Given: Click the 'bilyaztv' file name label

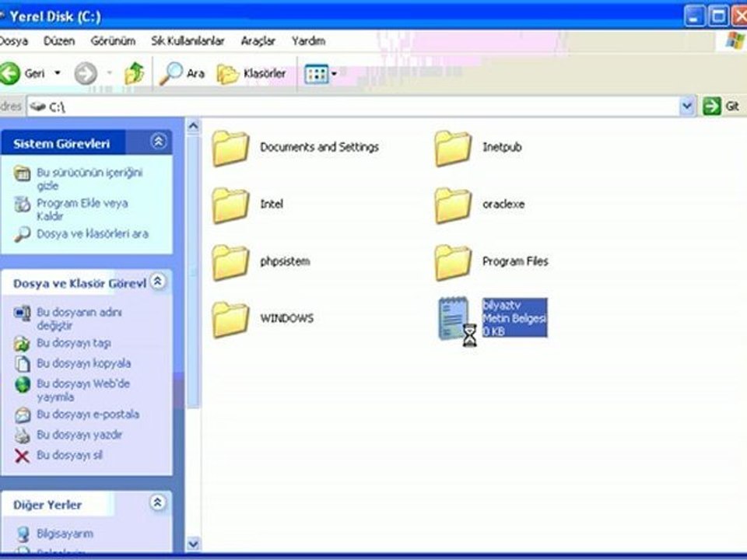Looking at the screenshot, I should [501, 305].
